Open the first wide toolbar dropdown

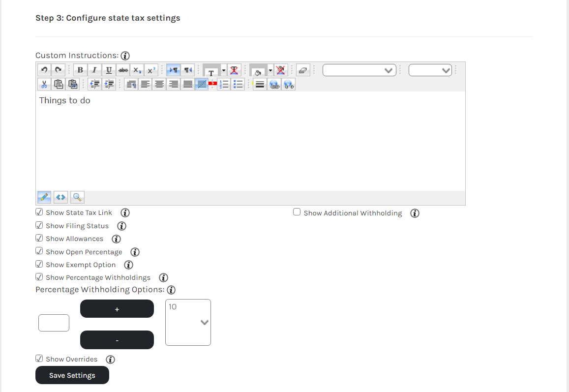359,70
